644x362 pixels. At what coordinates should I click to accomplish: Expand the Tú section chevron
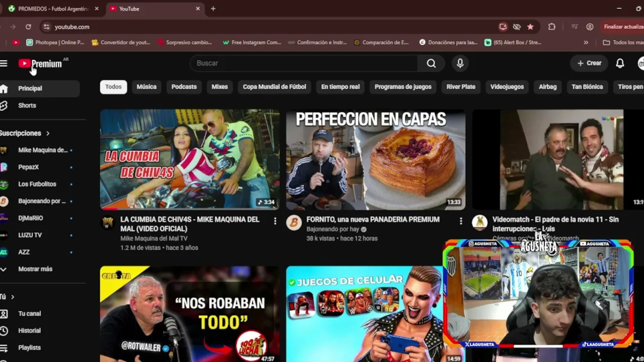tap(13, 297)
